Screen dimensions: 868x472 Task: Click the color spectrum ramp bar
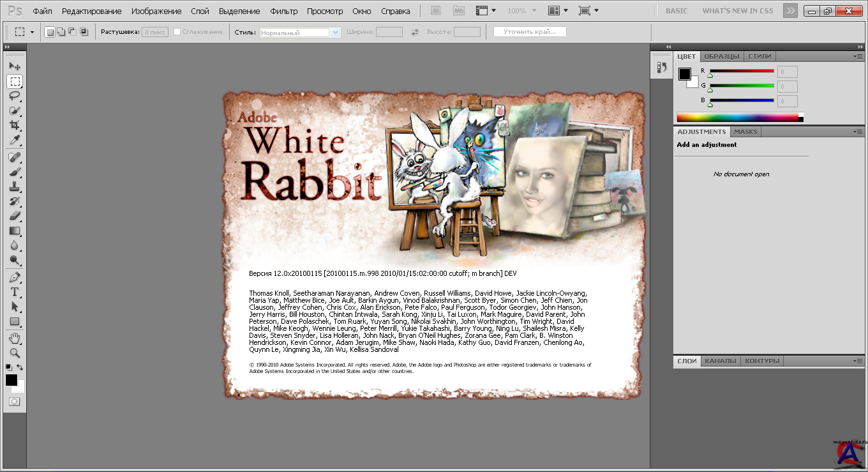pyautogui.click(x=737, y=118)
